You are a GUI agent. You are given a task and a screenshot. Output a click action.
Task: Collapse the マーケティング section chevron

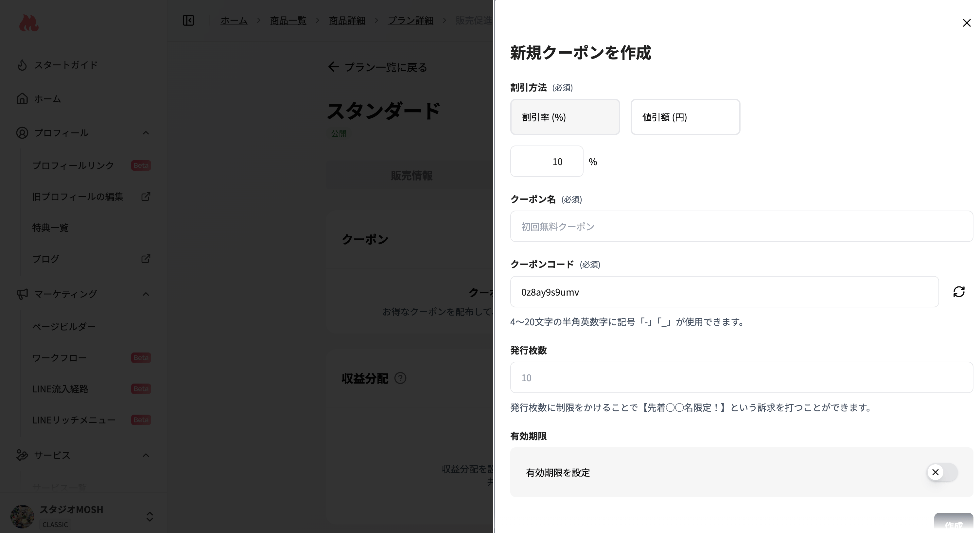point(146,294)
